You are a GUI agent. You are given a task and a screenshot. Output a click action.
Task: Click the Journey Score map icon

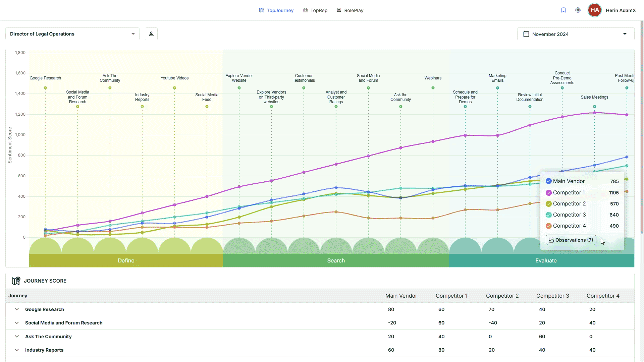(16, 281)
